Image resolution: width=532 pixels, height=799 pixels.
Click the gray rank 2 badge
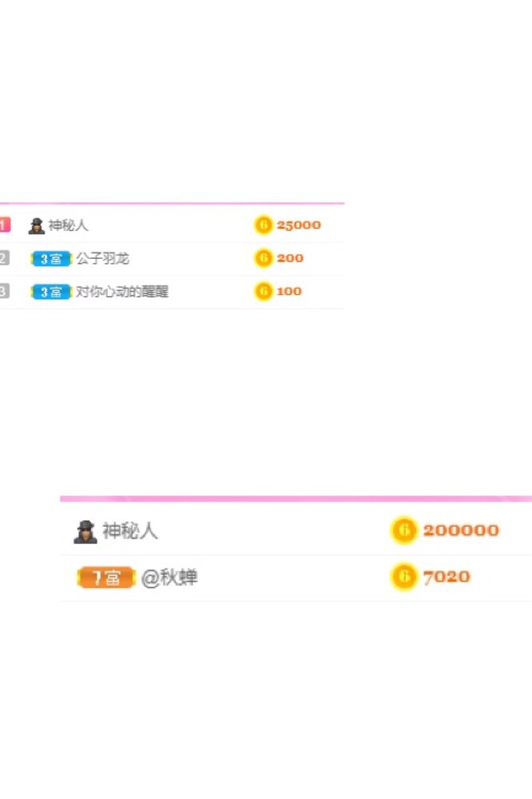click(x=5, y=258)
